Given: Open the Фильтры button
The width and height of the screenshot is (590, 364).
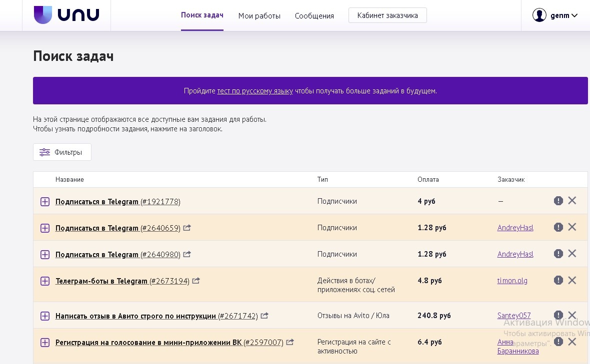Looking at the screenshot, I should point(62,152).
